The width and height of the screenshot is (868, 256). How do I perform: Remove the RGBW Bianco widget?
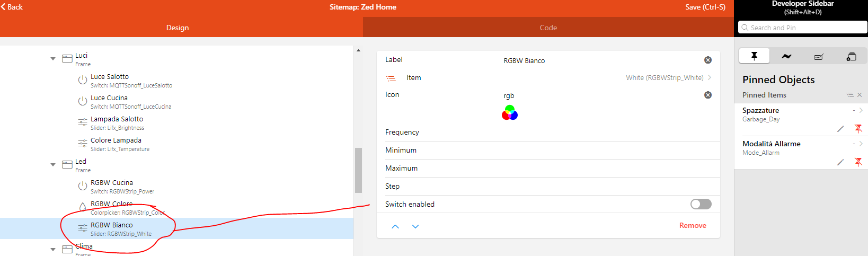coord(693,226)
